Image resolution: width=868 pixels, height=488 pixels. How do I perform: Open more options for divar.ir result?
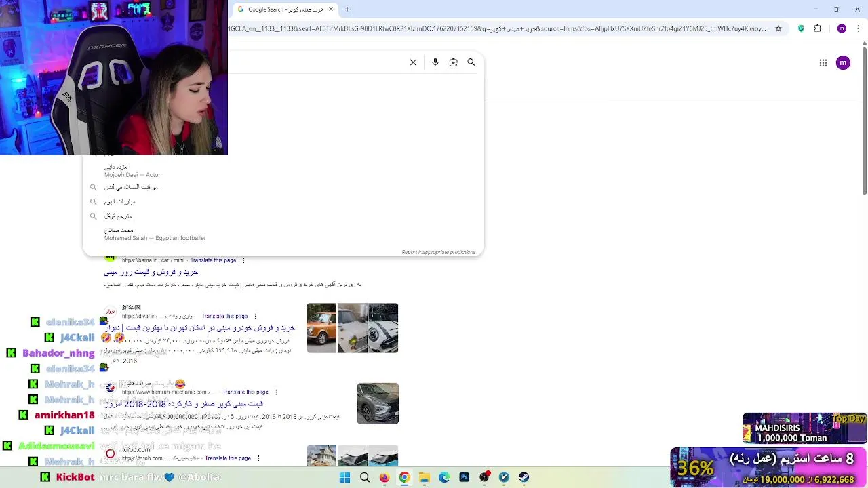[255, 316]
